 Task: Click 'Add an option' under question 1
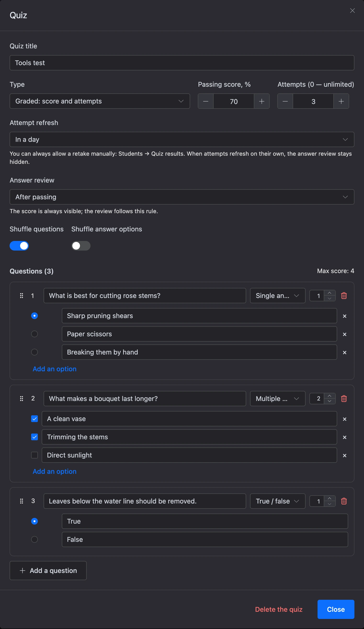pos(55,369)
